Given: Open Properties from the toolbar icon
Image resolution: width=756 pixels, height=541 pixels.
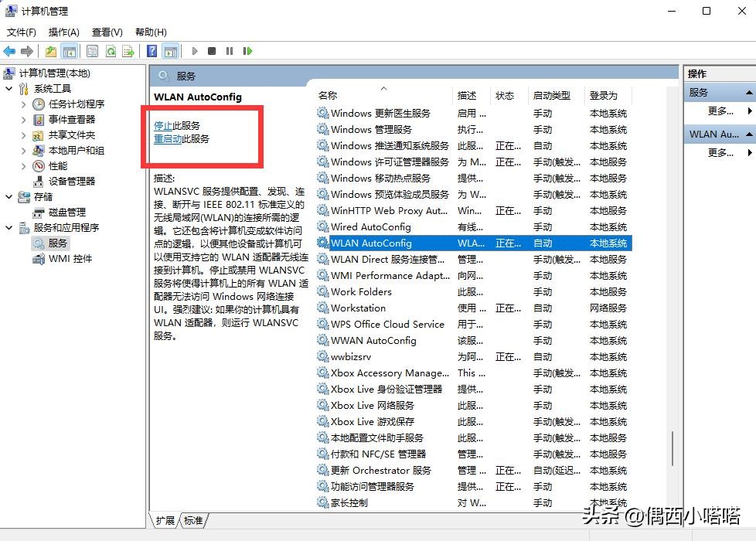Looking at the screenshot, I should coord(91,51).
